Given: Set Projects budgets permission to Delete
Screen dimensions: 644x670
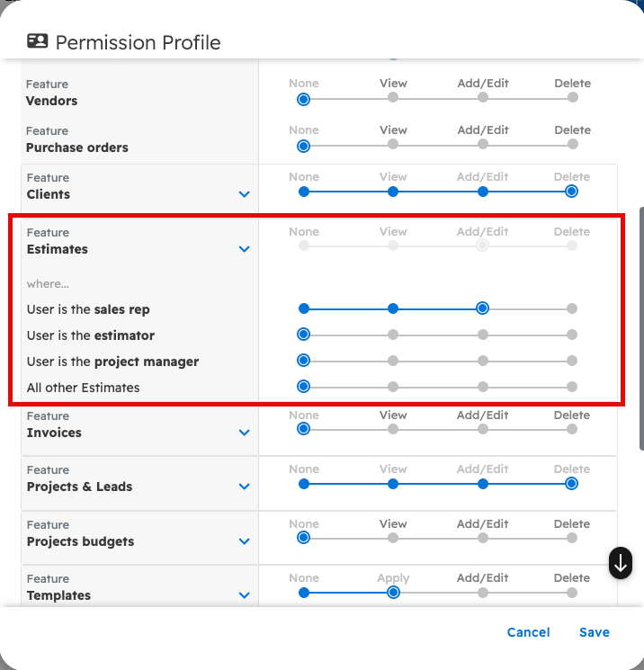Looking at the screenshot, I should pos(572,538).
